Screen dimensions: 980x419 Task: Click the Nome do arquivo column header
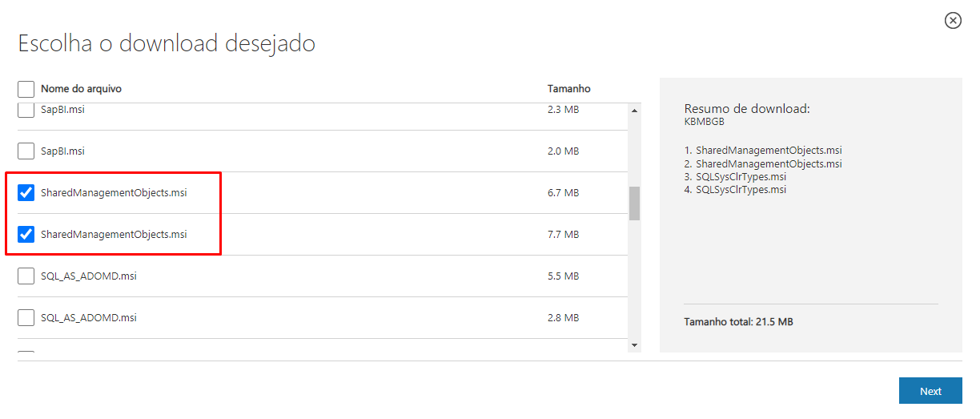81,89
